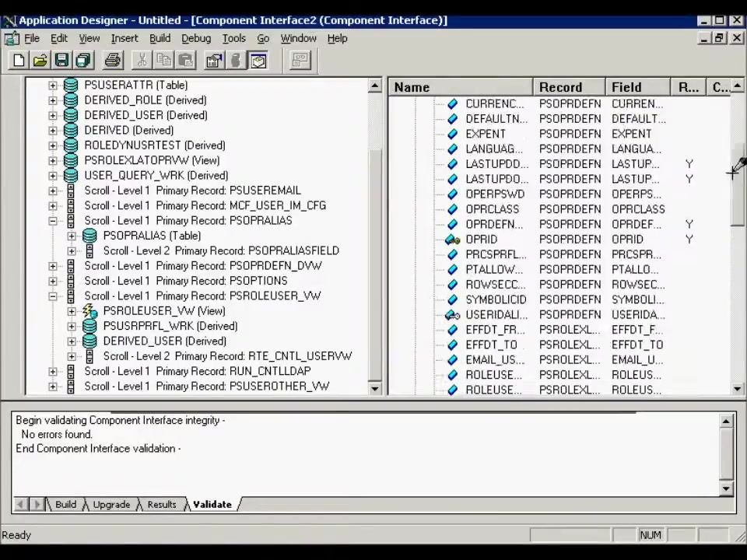747x560 pixels.
Task: Open the Debug menu
Action: click(x=196, y=39)
